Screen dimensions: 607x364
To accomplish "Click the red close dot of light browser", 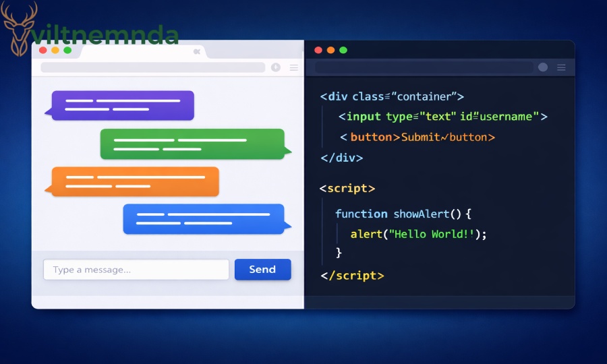I will pyautogui.click(x=43, y=50).
